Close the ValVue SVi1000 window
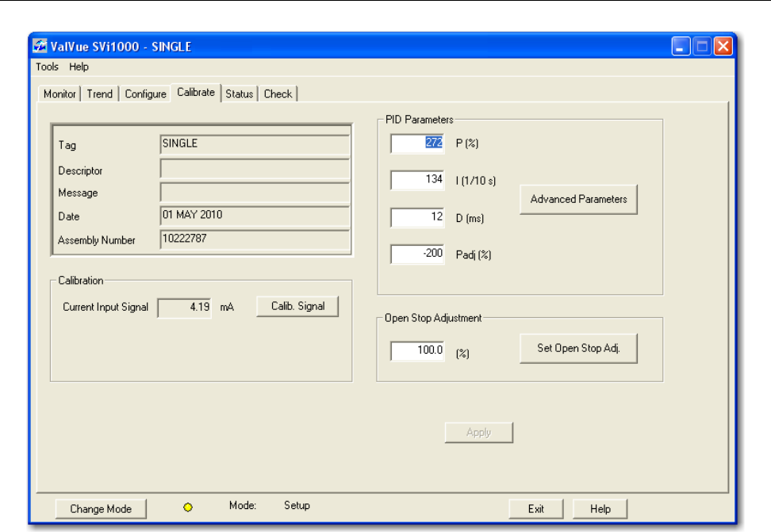771x532 pixels. tap(723, 46)
